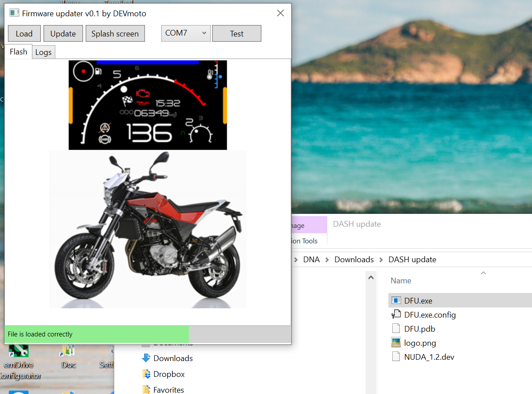This screenshot has width=532, height=394.
Task: Select the Flash tab
Action: tap(18, 52)
